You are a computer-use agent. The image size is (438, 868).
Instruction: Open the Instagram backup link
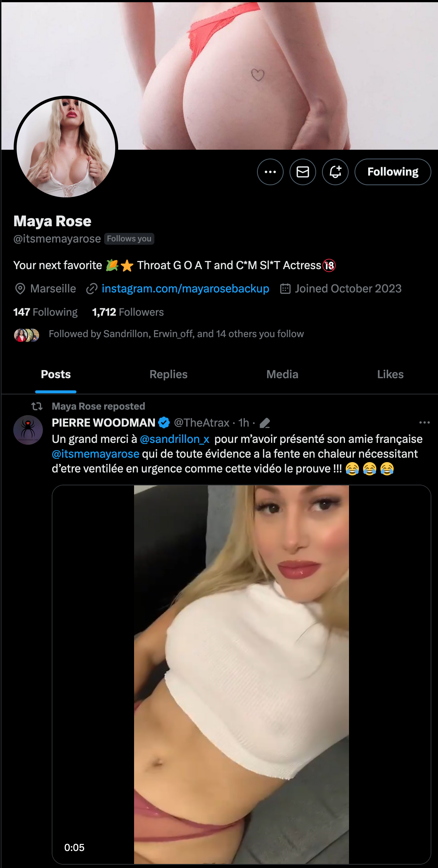tap(185, 289)
